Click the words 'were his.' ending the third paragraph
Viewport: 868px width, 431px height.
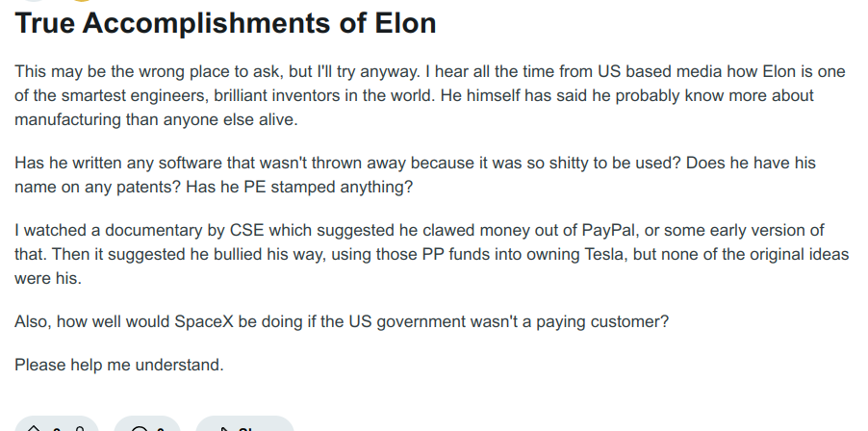click(47, 278)
